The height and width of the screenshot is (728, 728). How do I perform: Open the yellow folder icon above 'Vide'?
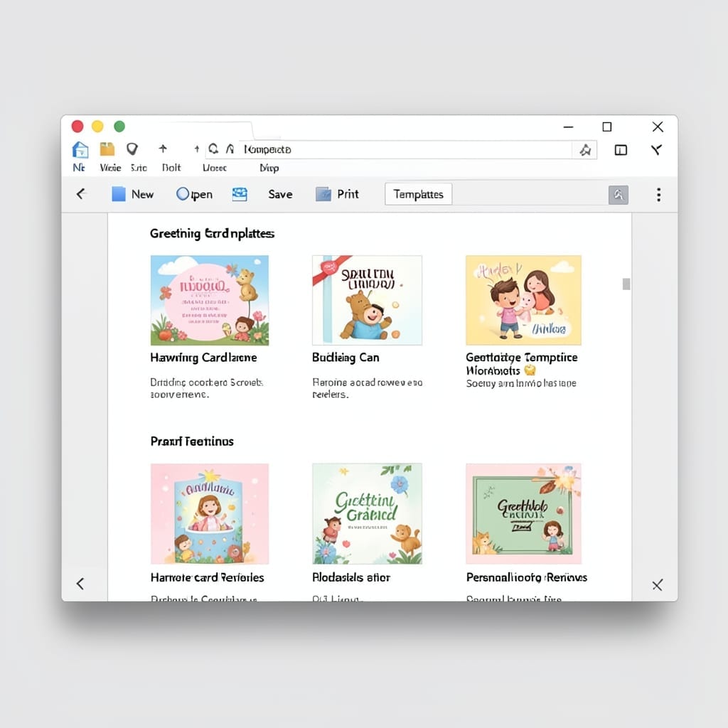coord(107,149)
